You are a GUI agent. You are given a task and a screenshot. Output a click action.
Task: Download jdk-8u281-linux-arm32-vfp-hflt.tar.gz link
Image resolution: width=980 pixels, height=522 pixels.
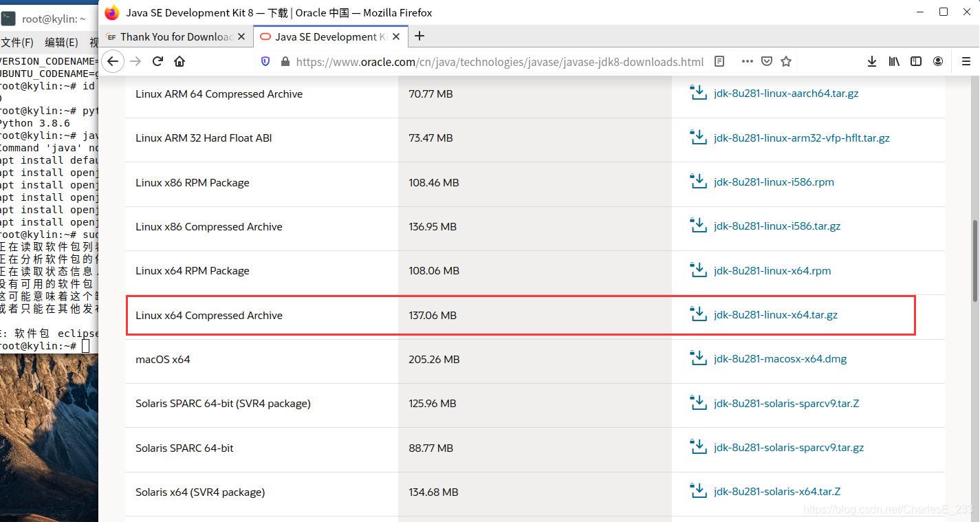802,138
